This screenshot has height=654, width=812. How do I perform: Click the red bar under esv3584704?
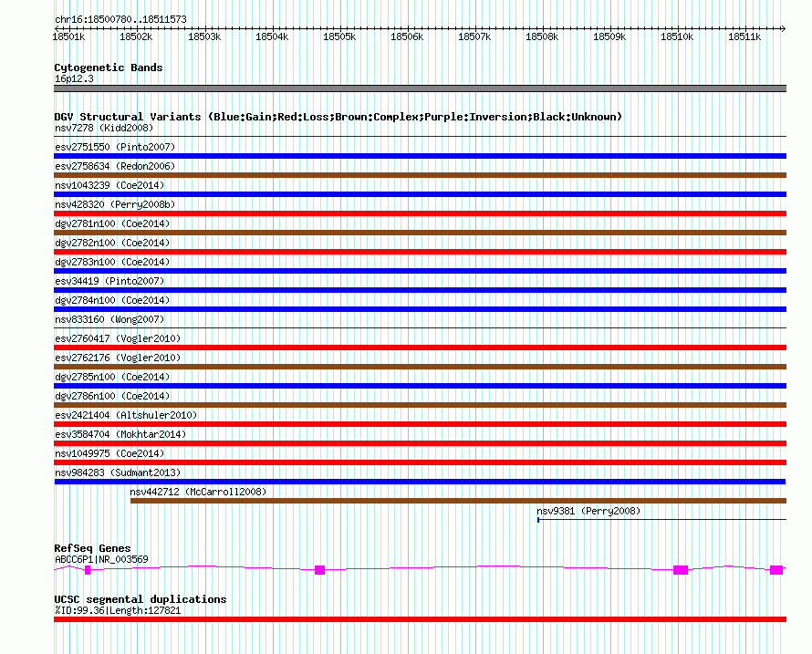click(x=420, y=443)
